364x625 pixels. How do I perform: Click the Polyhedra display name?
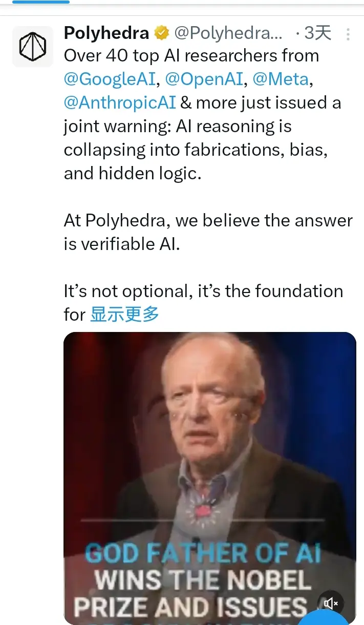click(106, 34)
